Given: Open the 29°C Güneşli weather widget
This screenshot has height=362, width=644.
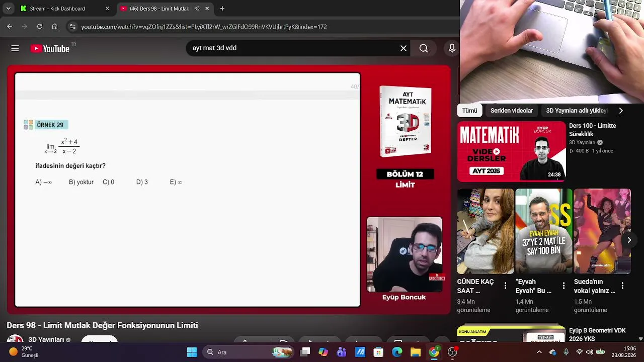Looking at the screenshot, I should (24, 352).
